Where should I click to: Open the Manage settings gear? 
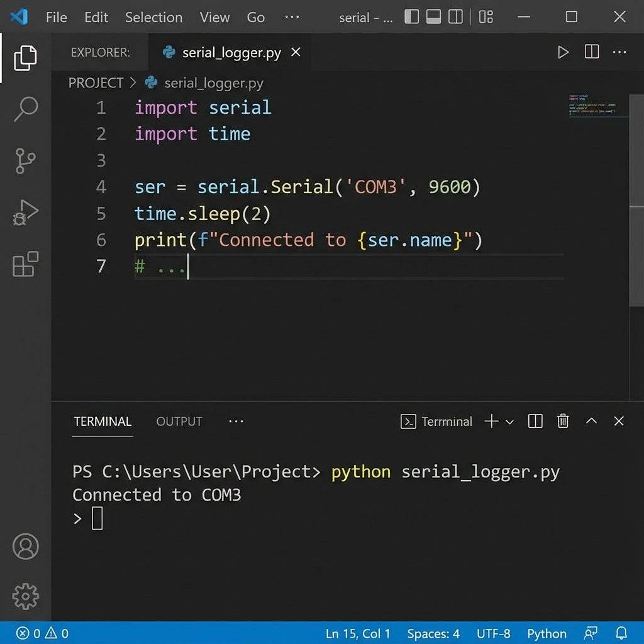point(25,596)
